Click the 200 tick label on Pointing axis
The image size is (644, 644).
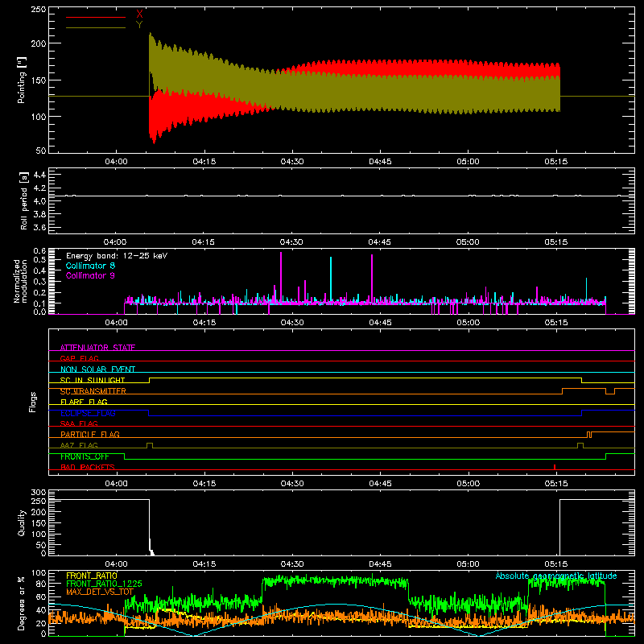click(38, 43)
